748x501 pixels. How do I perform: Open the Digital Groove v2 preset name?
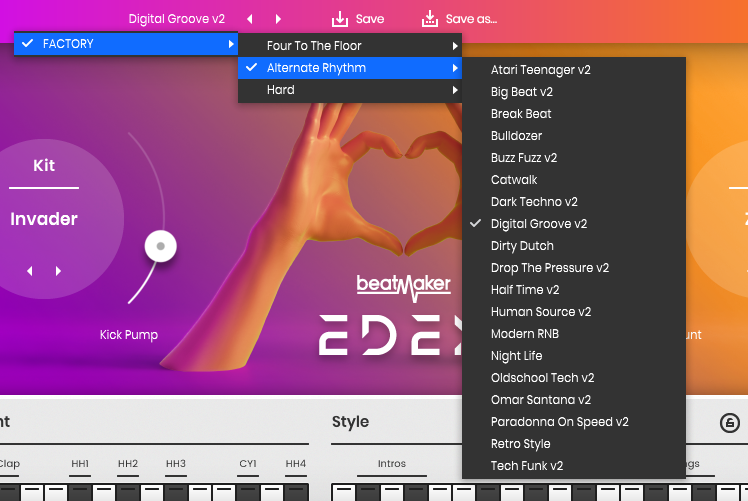click(x=177, y=19)
